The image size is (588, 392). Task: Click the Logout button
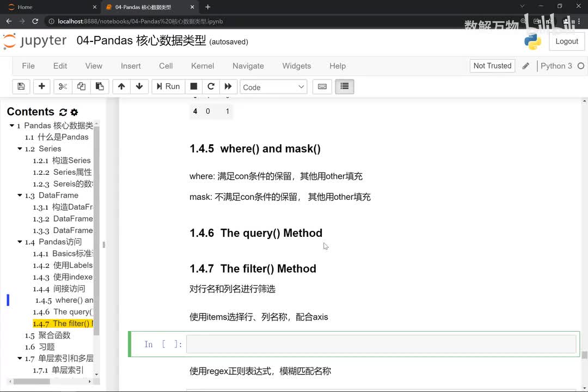point(567,41)
